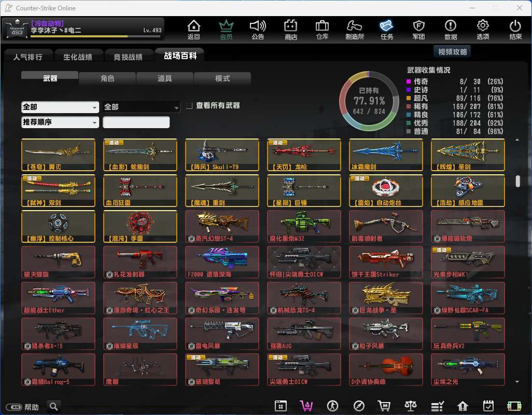532x415 pixels.
Task: Select the 玩具奇兵V2 weapon card
Action: click(x=468, y=334)
